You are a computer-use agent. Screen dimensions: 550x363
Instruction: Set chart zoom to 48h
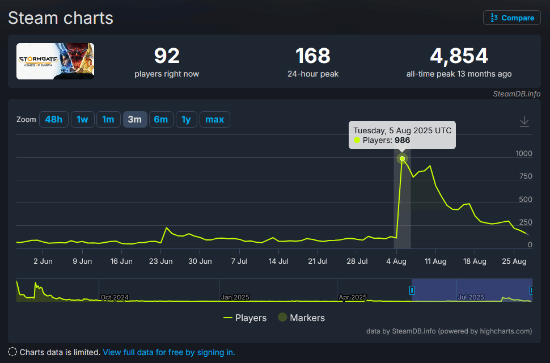point(54,120)
